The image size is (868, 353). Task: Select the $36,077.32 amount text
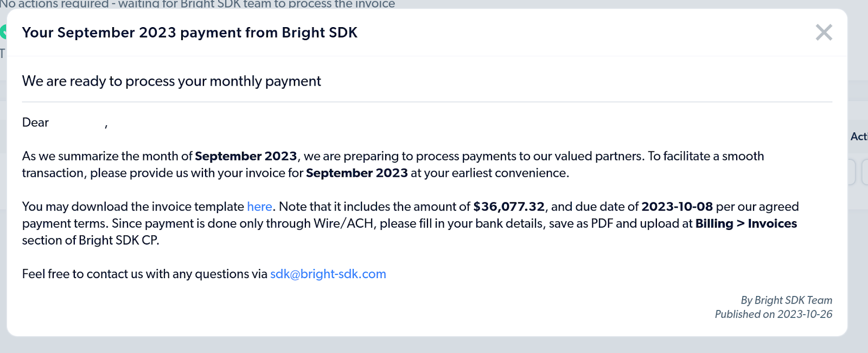[x=508, y=207]
